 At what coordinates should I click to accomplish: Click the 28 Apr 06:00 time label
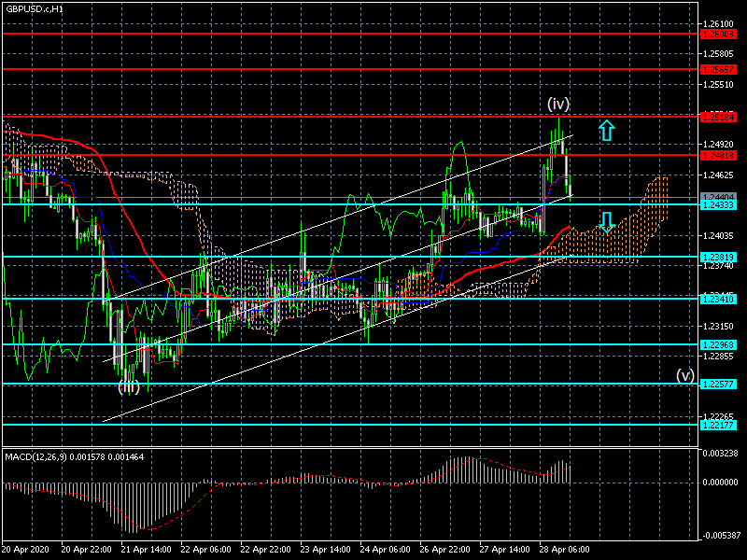click(565, 550)
